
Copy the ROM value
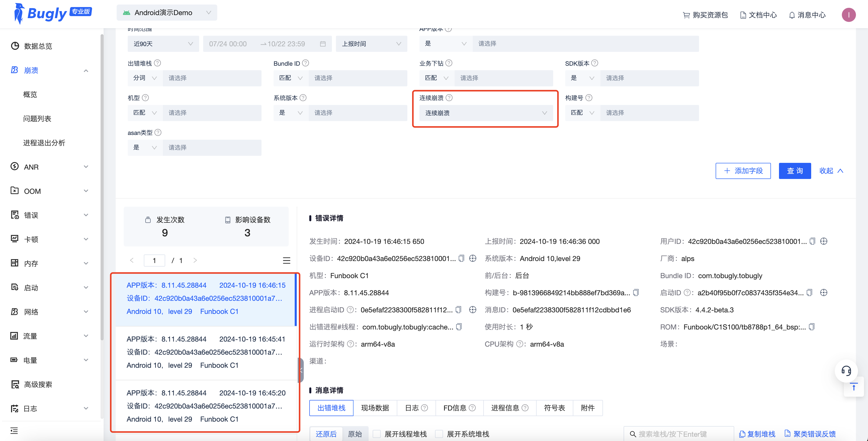(812, 327)
